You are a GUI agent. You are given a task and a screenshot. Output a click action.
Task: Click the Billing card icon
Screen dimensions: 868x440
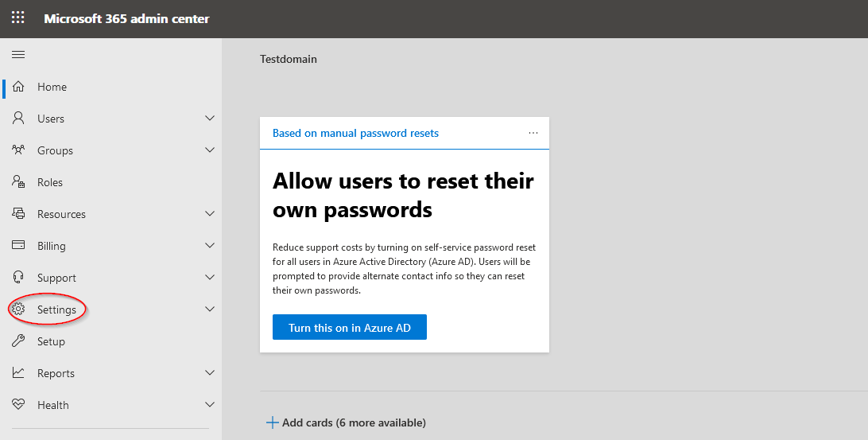(19, 246)
